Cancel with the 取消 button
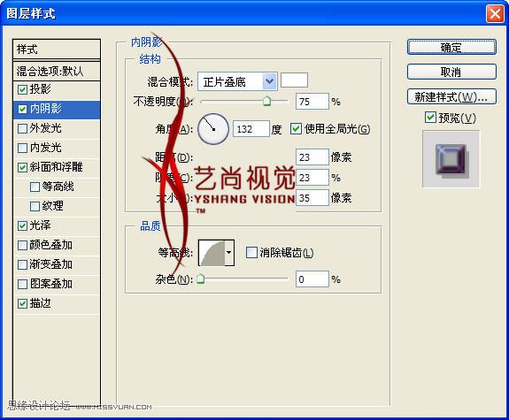Viewport: 509px width, 420px height. (x=451, y=72)
